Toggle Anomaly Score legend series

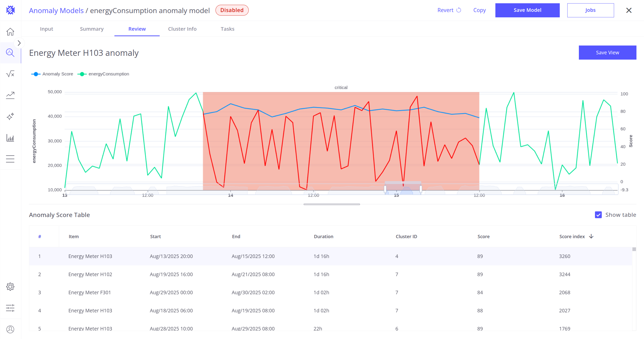tap(52, 74)
